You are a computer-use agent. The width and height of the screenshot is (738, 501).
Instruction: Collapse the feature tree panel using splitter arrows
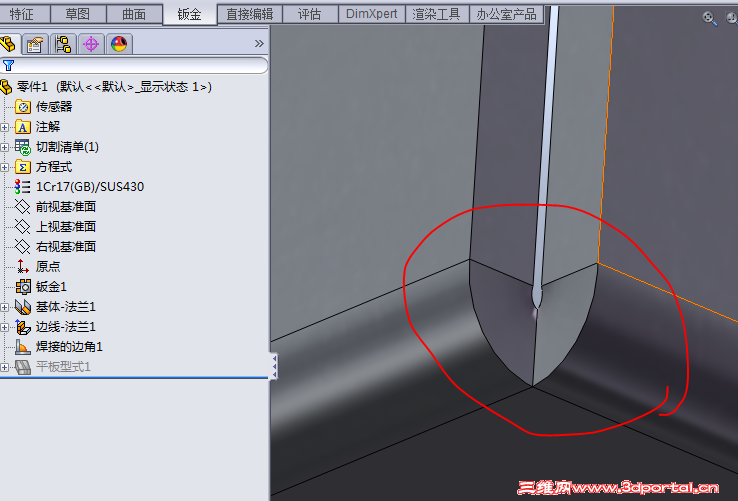(274, 366)
